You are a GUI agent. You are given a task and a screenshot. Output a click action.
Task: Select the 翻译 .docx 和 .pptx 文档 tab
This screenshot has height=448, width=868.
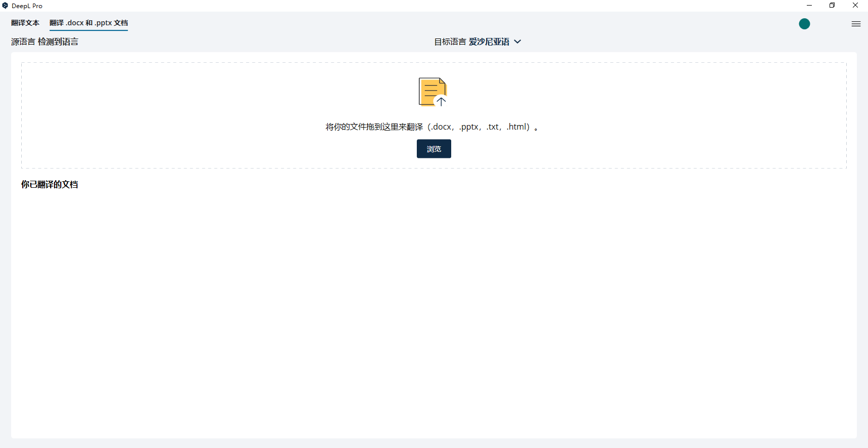tap(89, 23)
